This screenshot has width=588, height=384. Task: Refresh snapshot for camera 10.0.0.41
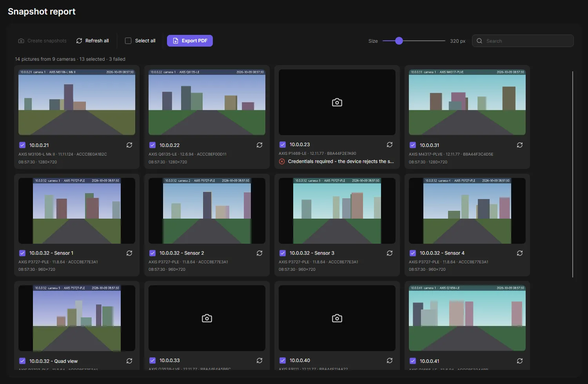(x=520, y=361)
